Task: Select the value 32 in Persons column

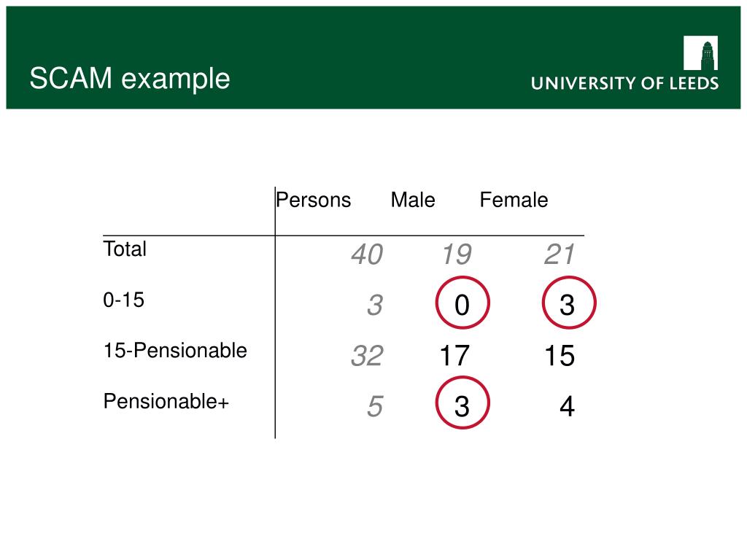Action: 367,356
